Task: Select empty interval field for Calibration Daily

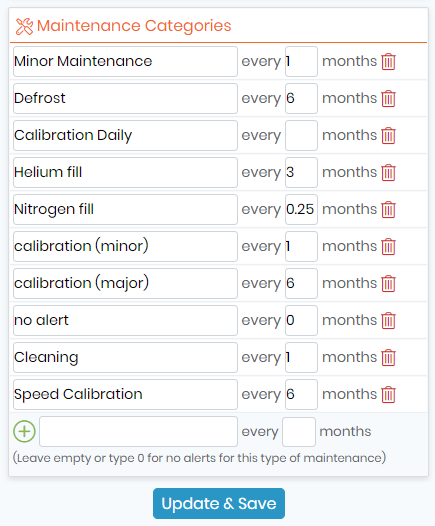Action: point(301,136)
